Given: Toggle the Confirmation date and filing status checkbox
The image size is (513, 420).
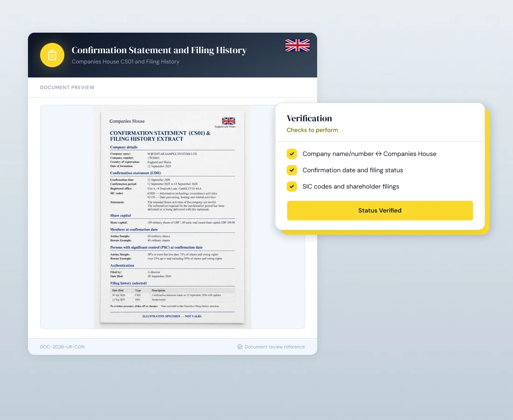Looking at the screenshot, I should [292, 170].
